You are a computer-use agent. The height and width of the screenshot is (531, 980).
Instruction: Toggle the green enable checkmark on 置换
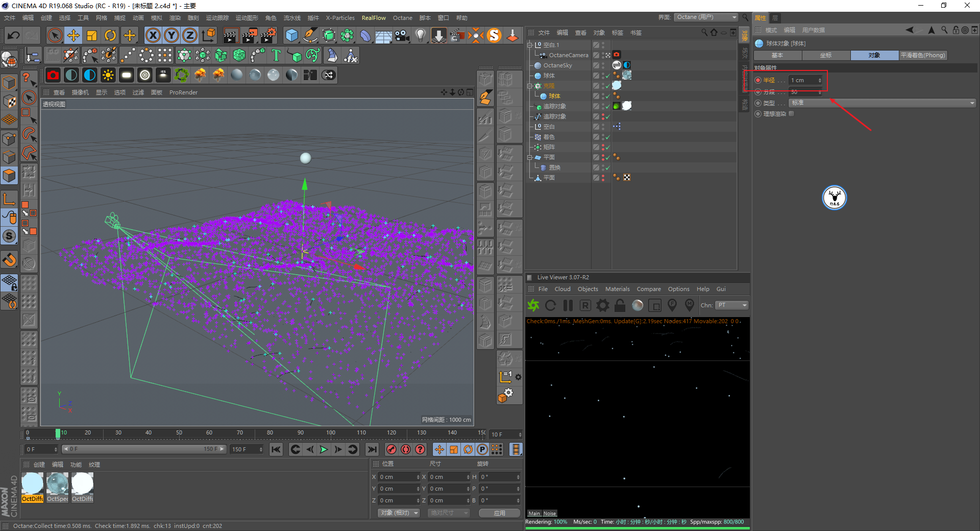click(x=607, y=167)
